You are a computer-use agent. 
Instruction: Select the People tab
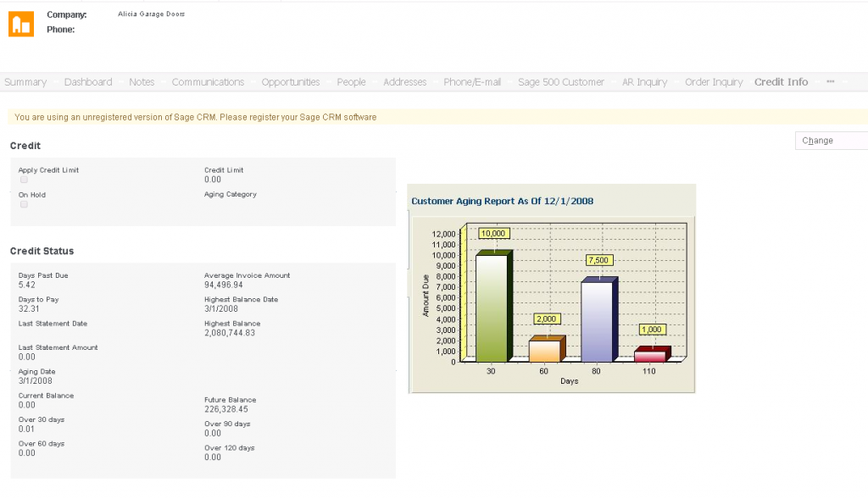coord(351,82)
